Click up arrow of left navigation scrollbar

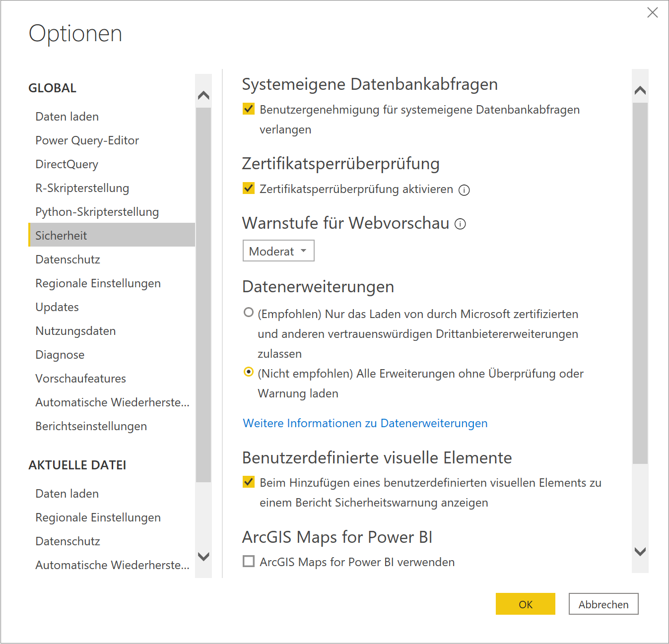click(x=203, y=95)
